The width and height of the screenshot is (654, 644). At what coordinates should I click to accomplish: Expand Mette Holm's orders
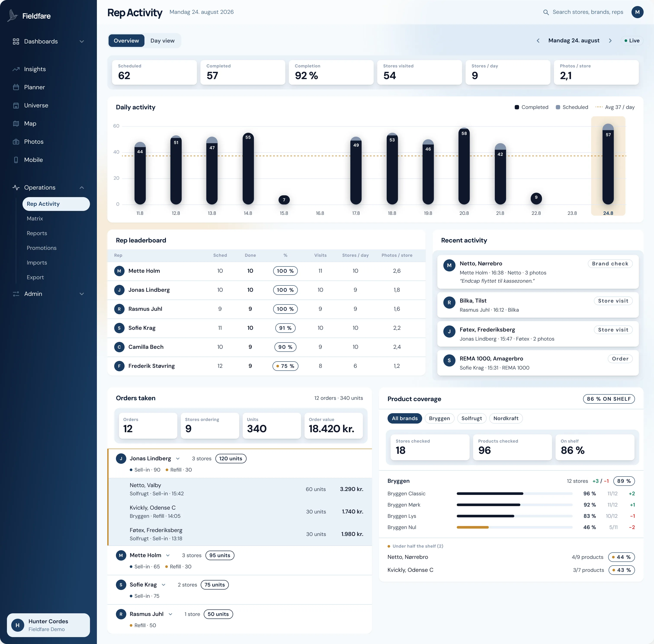(168, 555)
